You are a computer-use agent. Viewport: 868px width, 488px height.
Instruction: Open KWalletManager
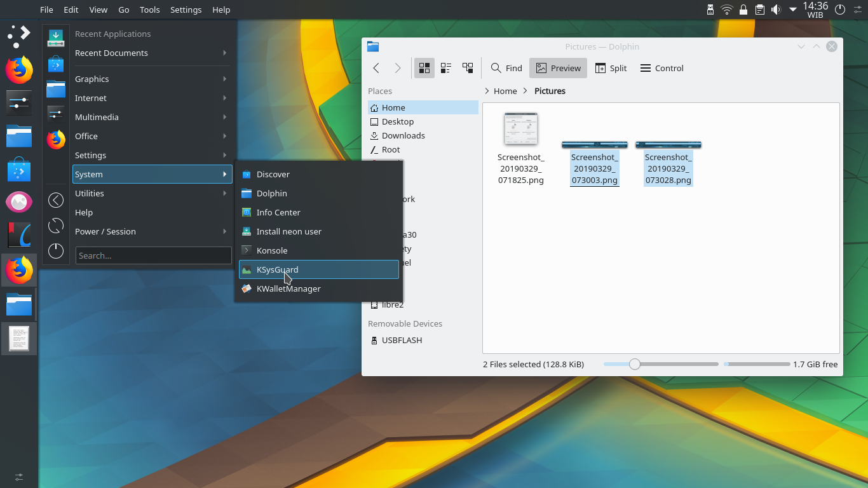tap(288, 288)
